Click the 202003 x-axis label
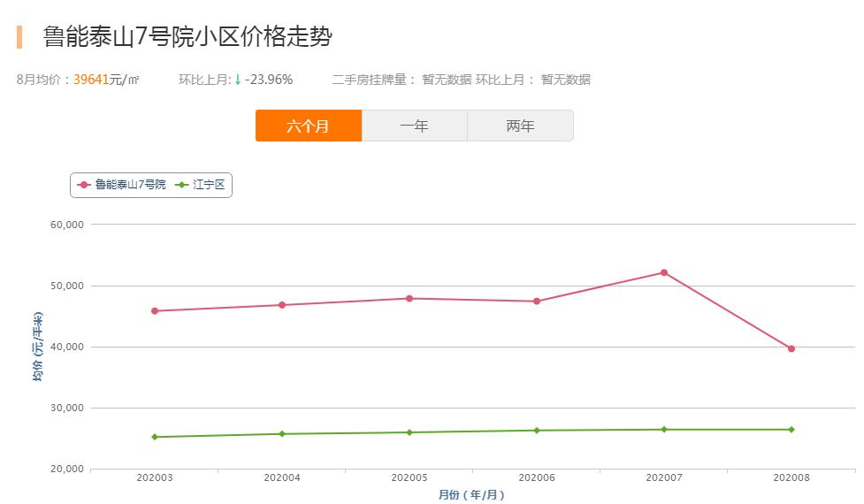This screenshot has height=504, width=864. tap(155, 477)
